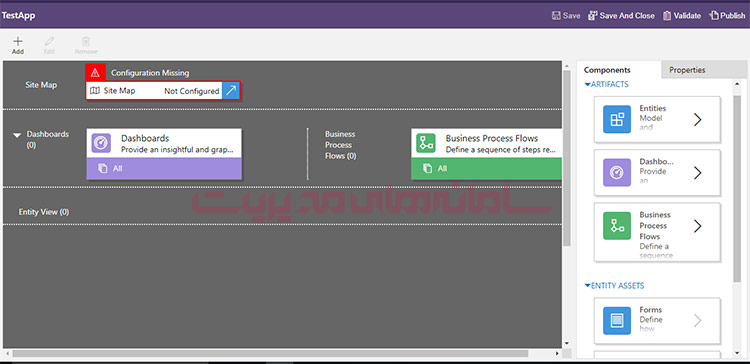This screenshot has width=750, height=364.
Task: Click the red Configuration Missing warning icon
Action: (95, 73)
